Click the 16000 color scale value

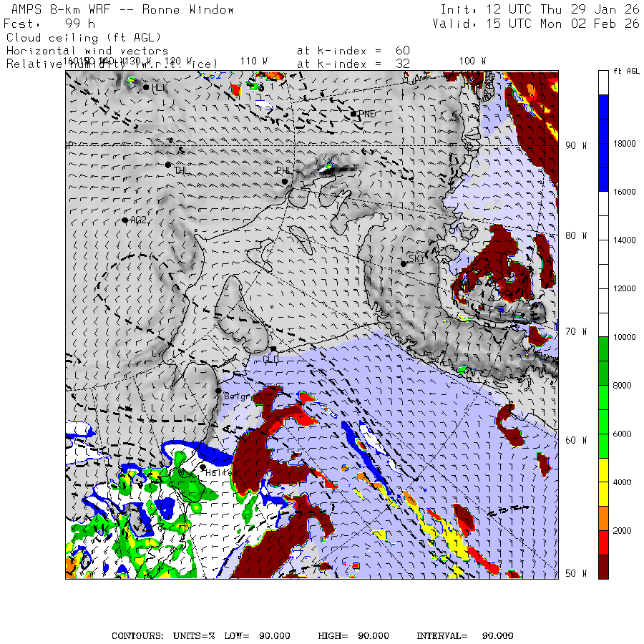tap(624, 192)
